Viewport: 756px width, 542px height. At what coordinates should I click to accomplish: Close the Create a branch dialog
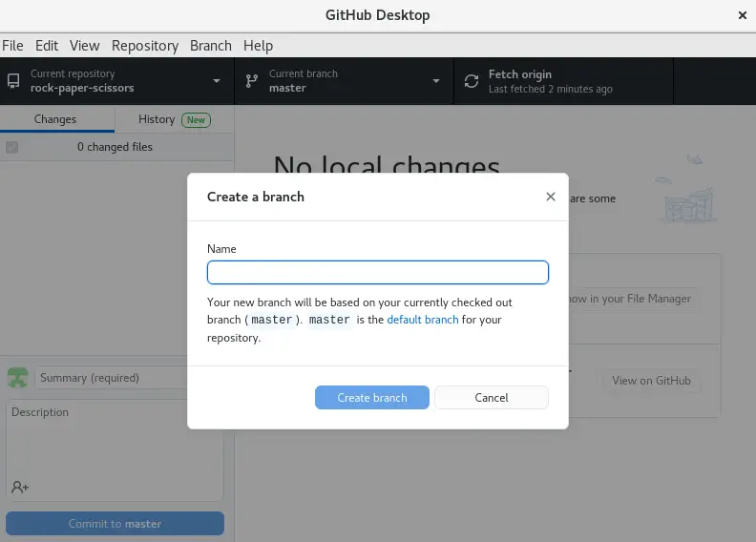(x=551, y=197)
